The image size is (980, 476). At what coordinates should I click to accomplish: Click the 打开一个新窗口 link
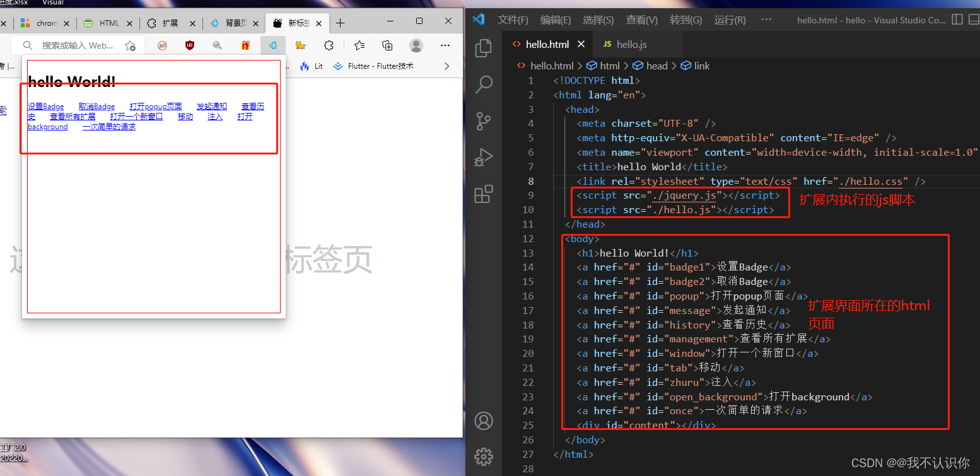pos(137,117)
